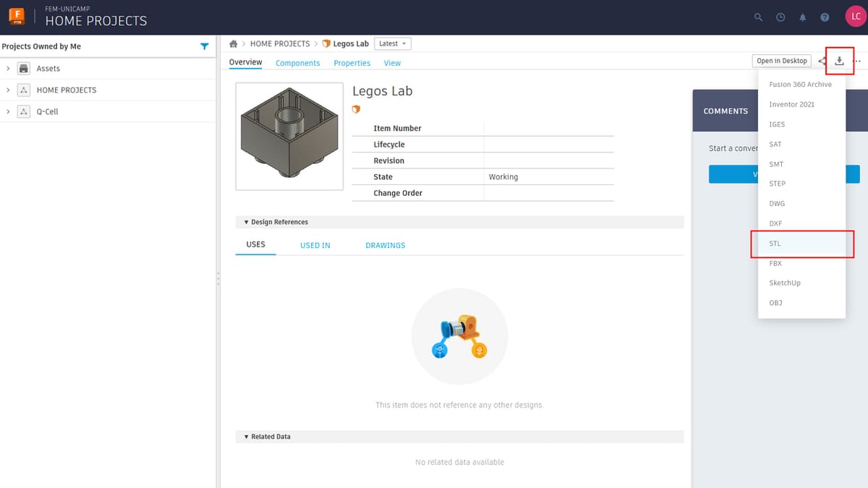The width and height of the screenshot is (868, 488).
Task: Select the Q-Cell project row label
Action: (x=48, y=112)
